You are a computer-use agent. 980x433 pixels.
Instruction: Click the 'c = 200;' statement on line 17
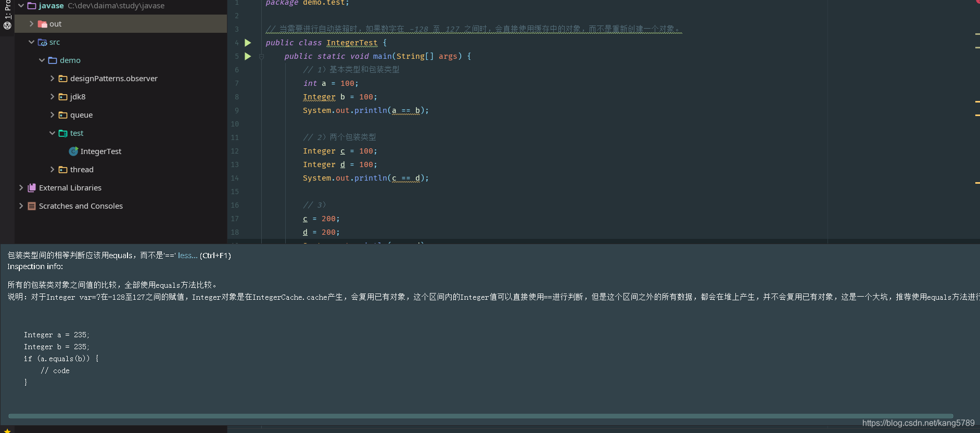point(321,219)
